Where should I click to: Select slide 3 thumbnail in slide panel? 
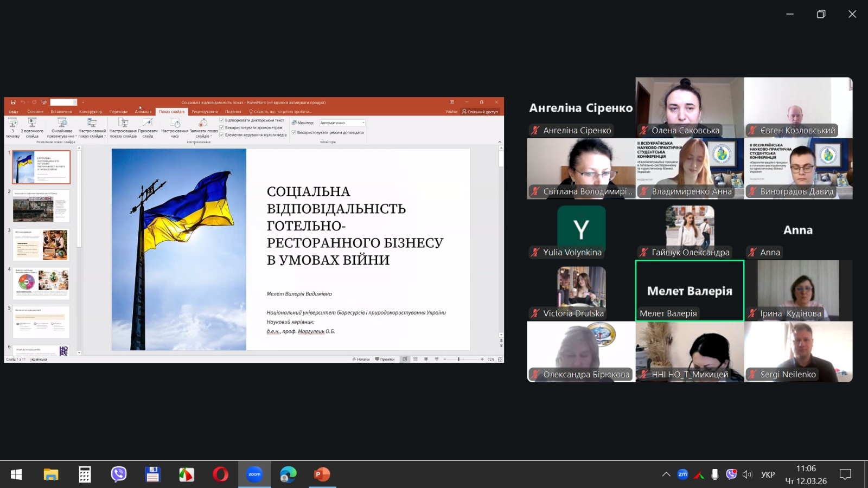[x=41, y=245]
